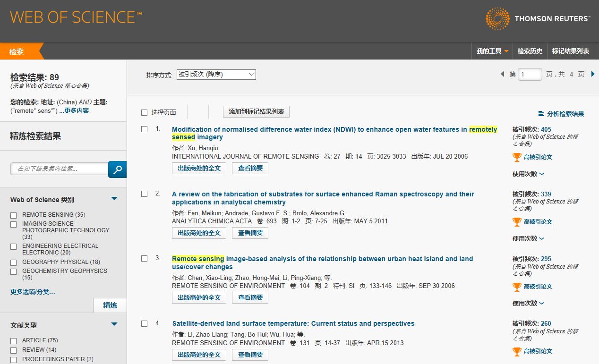
Task: Click trophy icon for Chen, Xiao-Ling article
Action: click(517, 286)
